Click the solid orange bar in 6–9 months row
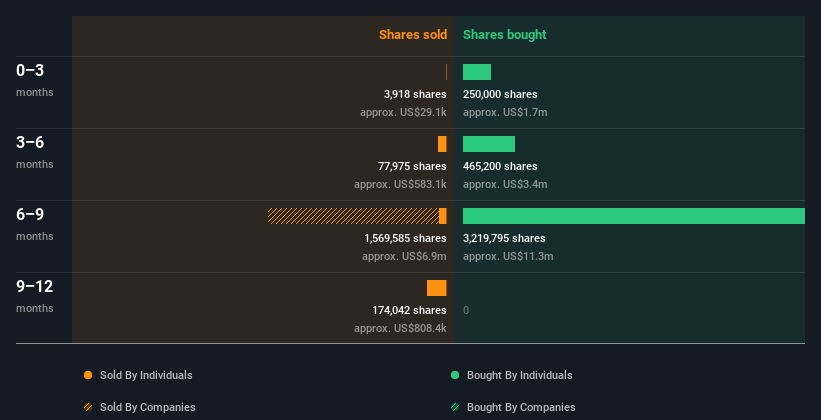The height and width of the screenshot is (420, 821). pos(443,216)
